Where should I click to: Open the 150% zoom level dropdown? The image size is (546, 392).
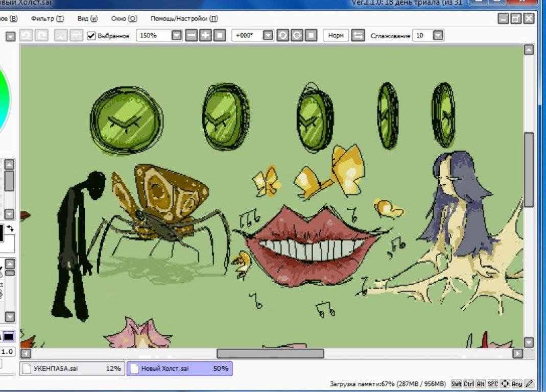177,36
